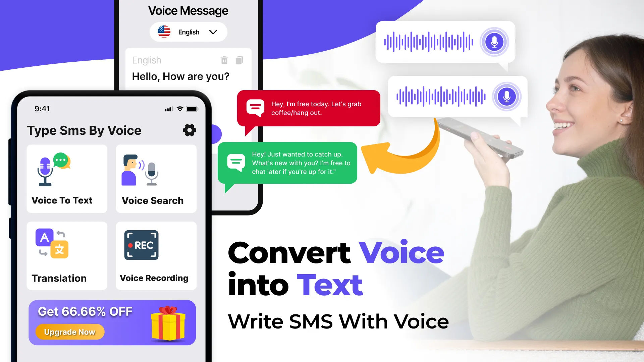Image resolution: width=644 pixels, height=362 pixels.
Task: Open Voice To Text feature
Action: pyautogui.click(x=66, y=177)
